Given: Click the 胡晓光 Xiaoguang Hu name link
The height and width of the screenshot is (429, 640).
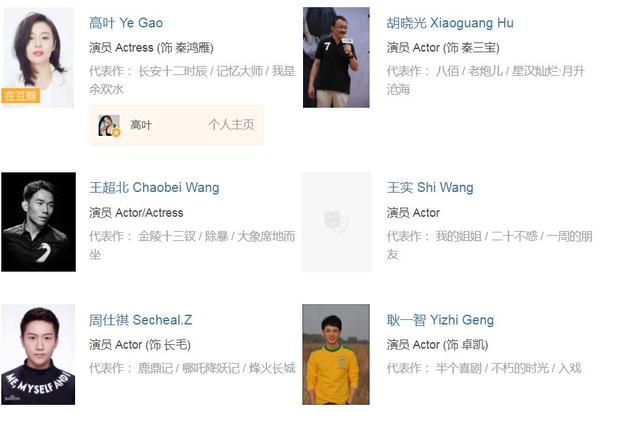Looking at the screenshot, I should [x=450, y=23].
